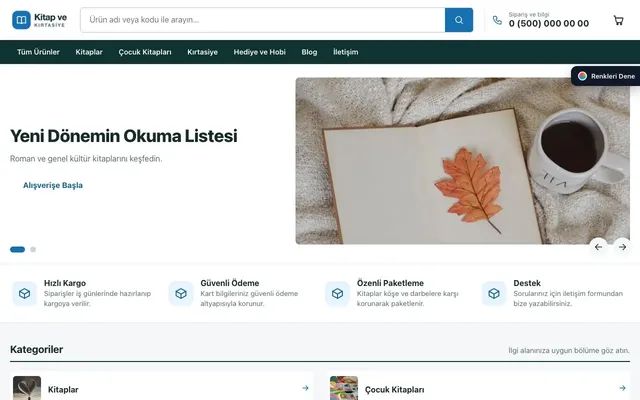Click the Kitap ve Kırtasiye logo text
The width and height of the screenshot is (640, 400).
50,20
